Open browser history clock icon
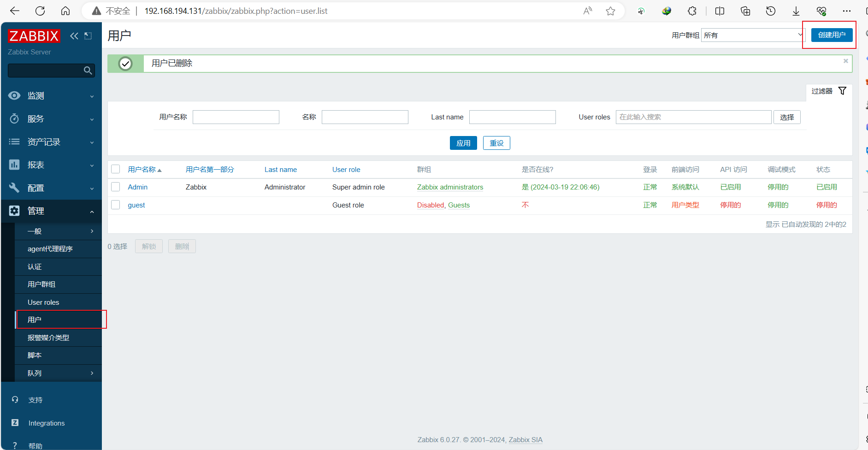The height and width of the screenshot is (450, 868). [771, 11]
